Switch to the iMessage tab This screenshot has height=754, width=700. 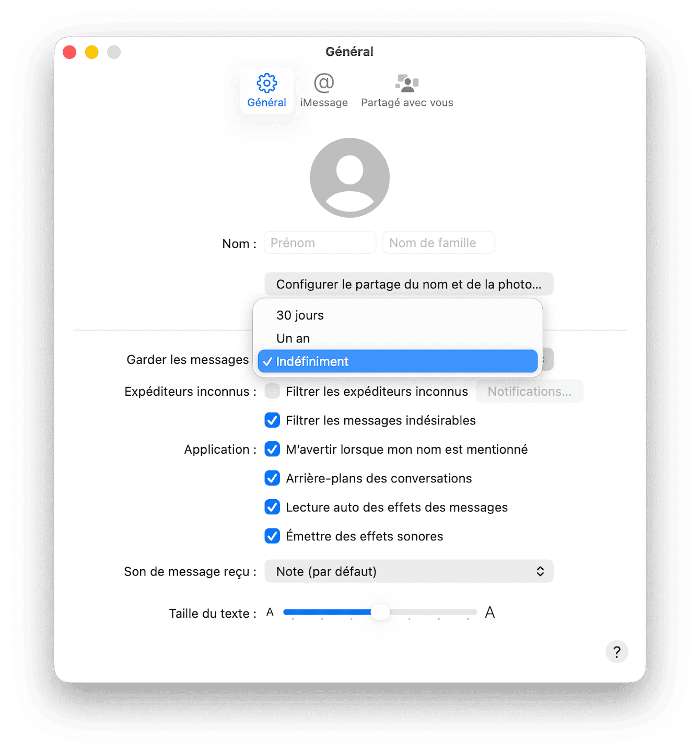324,91
